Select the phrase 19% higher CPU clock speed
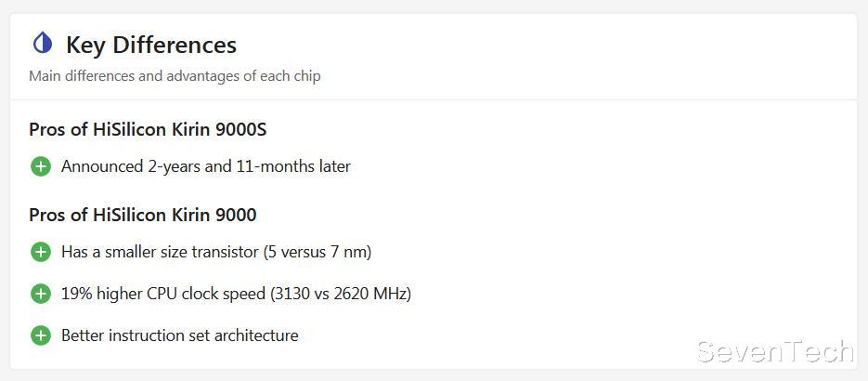Viewport: 868px width, 381px height. pos(163,294)
